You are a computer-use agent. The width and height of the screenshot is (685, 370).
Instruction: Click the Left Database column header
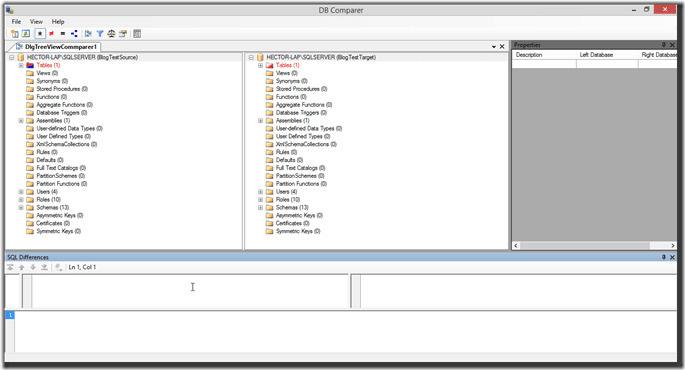[x=607, y=55]
